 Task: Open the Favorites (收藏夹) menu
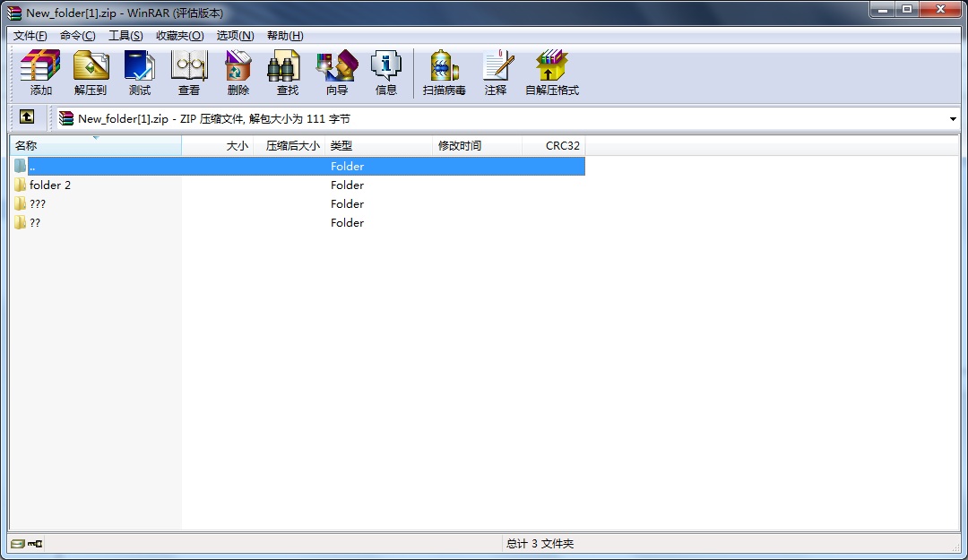click(x=179, y=36)
